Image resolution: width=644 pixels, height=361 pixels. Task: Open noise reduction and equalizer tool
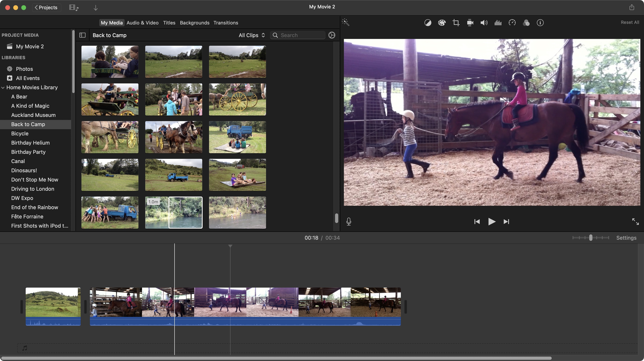(498, 23)
